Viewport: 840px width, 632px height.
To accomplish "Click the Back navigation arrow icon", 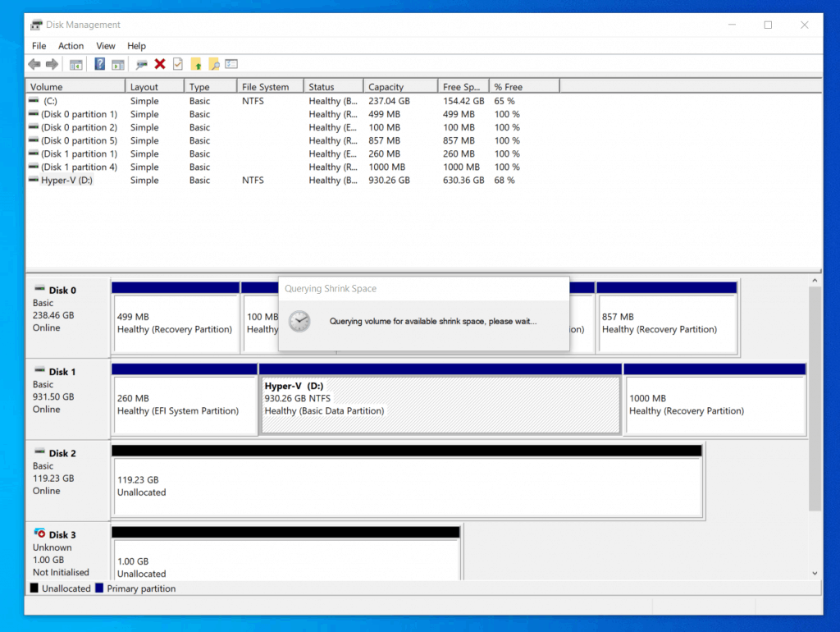I will click(x=34, y=64).
